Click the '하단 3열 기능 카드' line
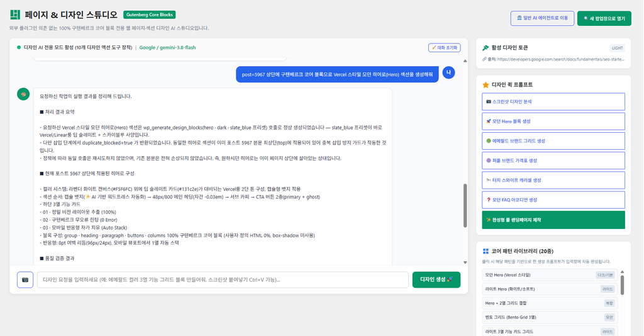The image size is (644, 336). (x=60, y=204)
